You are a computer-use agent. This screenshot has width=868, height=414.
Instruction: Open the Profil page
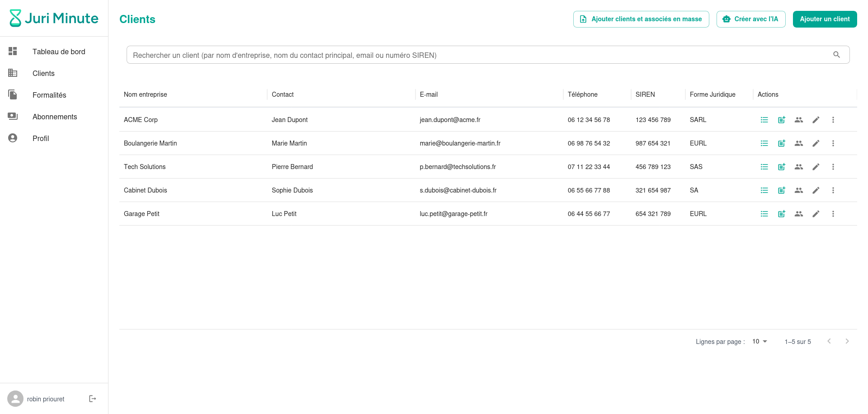(40, 138)
